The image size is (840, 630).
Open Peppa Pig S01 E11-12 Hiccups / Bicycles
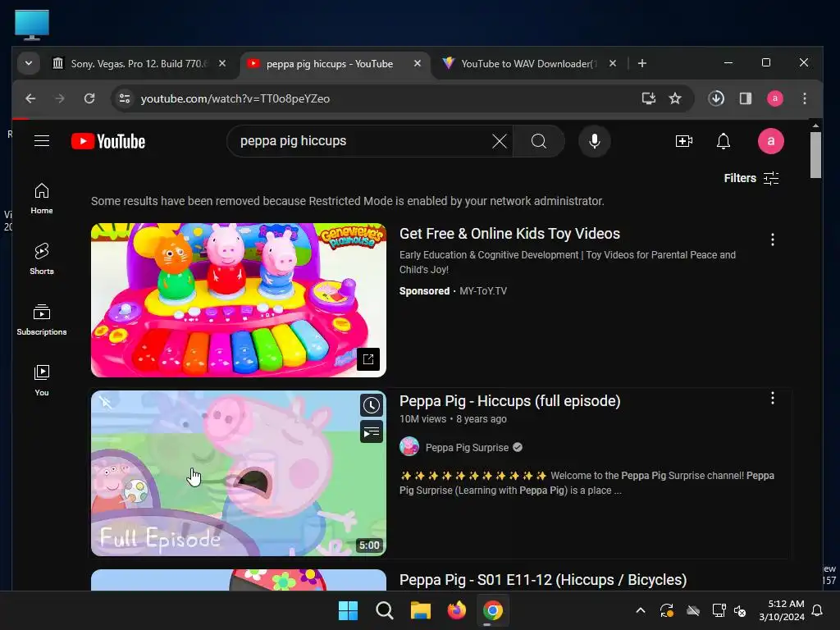[x=543, y=580]
